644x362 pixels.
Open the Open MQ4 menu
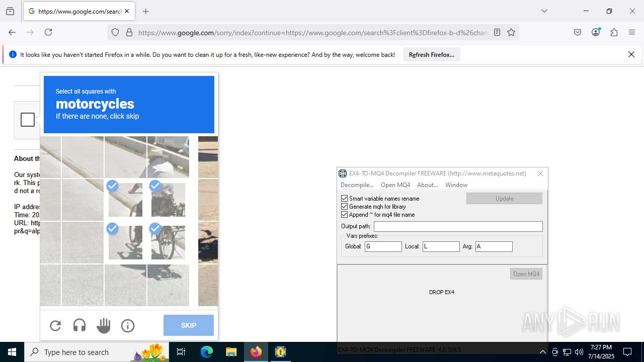point(395,185)
